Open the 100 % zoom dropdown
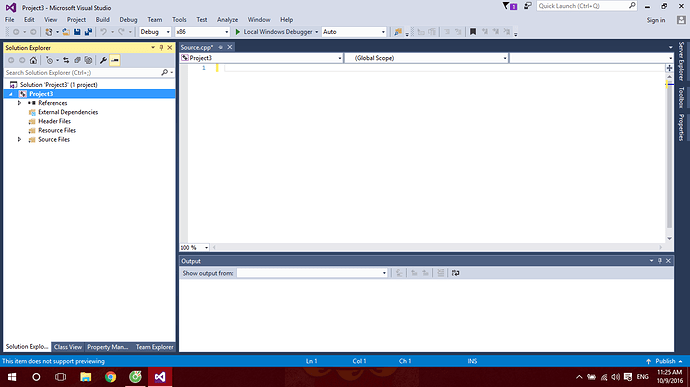 [x=195, y=247]
